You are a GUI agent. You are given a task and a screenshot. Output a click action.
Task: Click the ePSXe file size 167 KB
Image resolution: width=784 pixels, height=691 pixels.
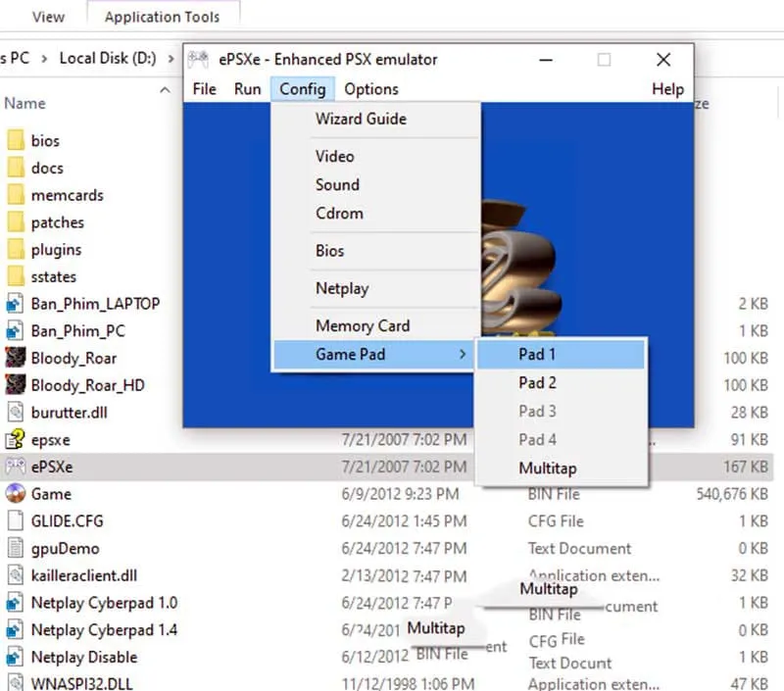click(x=746, y=467)
